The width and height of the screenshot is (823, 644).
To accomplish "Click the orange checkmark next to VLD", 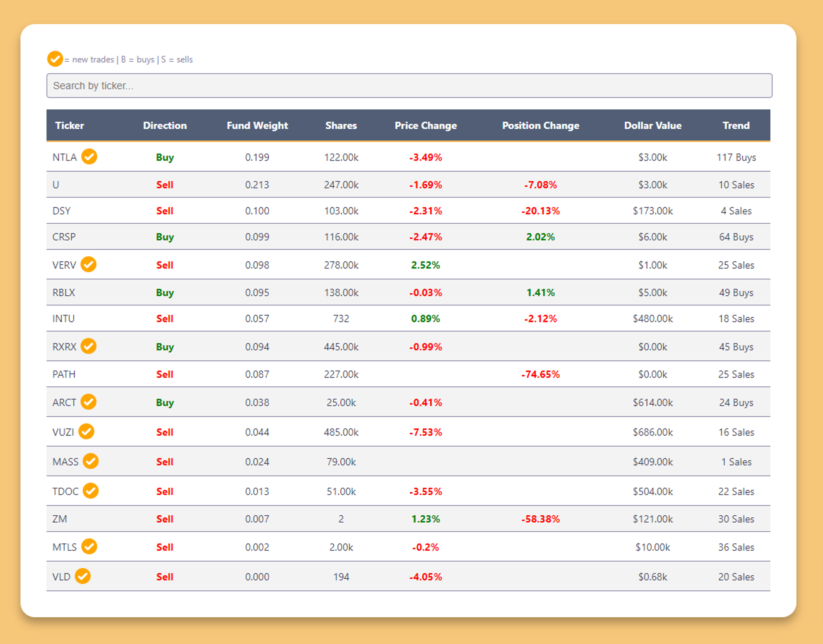I will point(83,576).
